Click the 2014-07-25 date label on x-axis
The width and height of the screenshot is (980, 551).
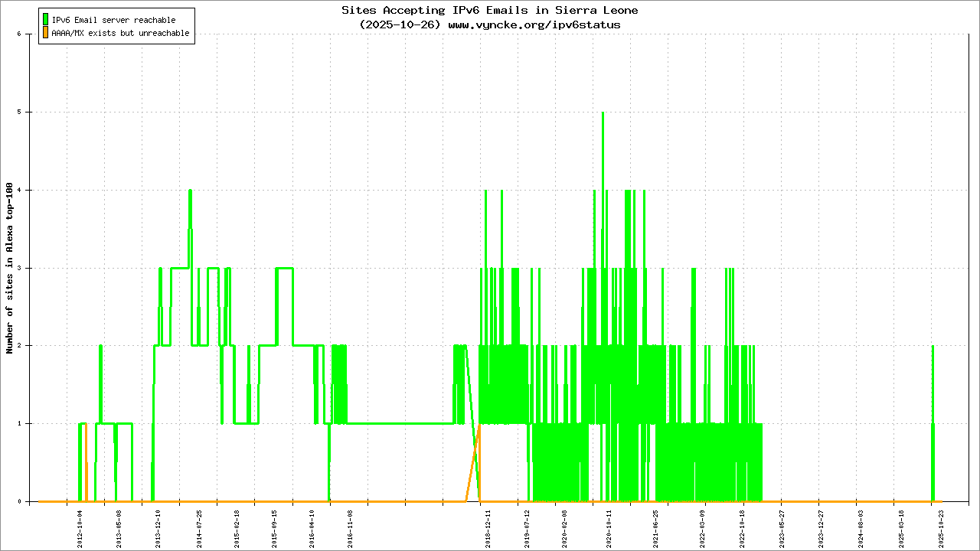[198, 527]
